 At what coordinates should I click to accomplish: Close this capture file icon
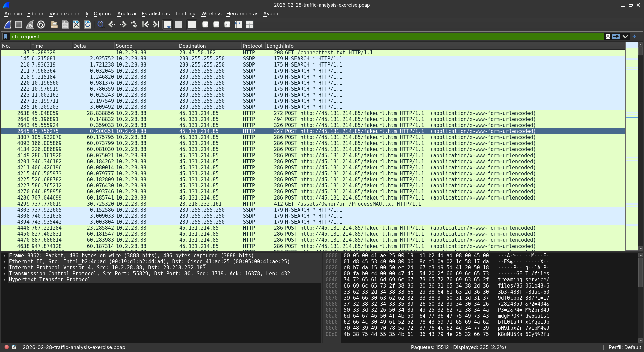point(76,25)
